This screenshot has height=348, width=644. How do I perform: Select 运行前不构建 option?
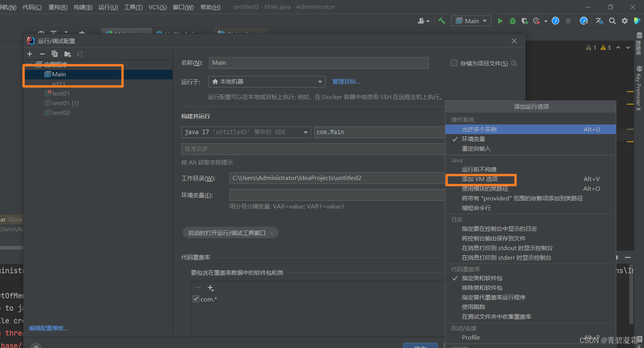531,170
